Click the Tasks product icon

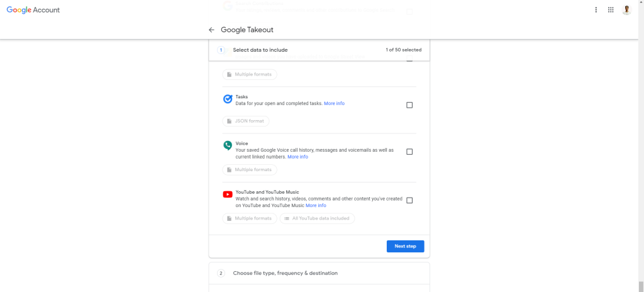click(x=228, y=99)
